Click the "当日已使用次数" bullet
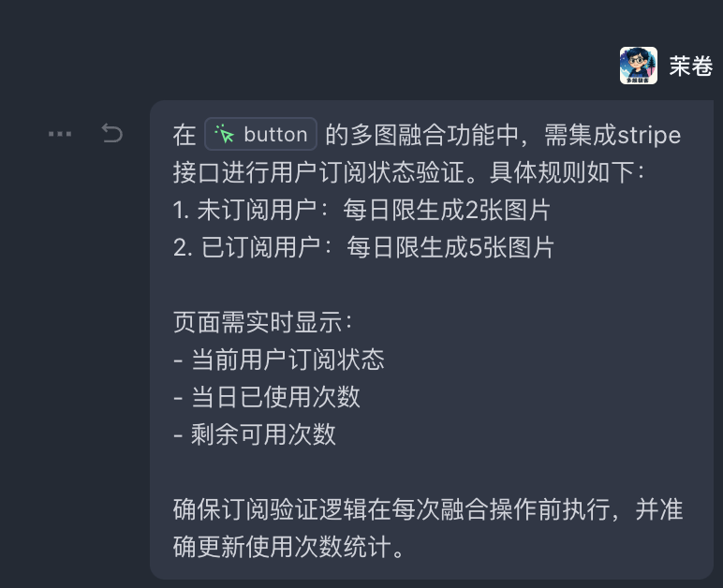The width and height of the screenshot is (723, 588). (x=266, y=397)
